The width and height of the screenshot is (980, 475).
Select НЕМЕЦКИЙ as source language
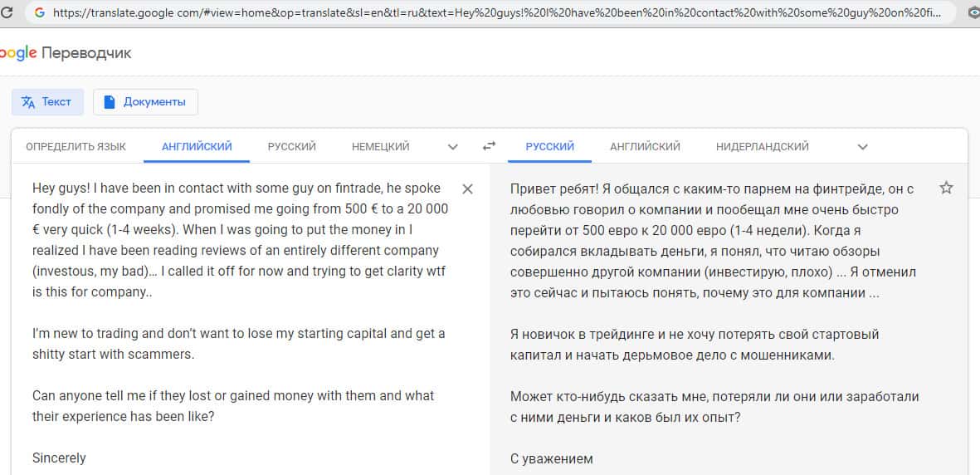[x=381, y=146]
